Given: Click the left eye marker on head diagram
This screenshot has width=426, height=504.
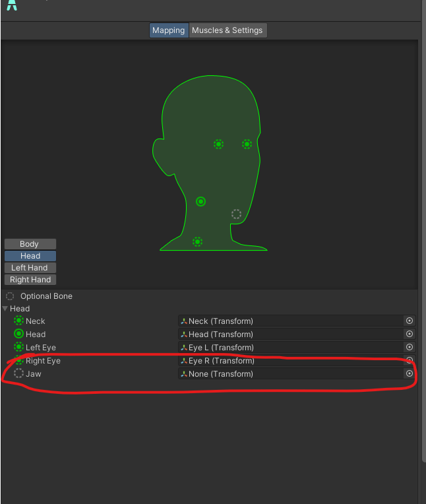Looking at the screenshot, I should pos(247,144).
